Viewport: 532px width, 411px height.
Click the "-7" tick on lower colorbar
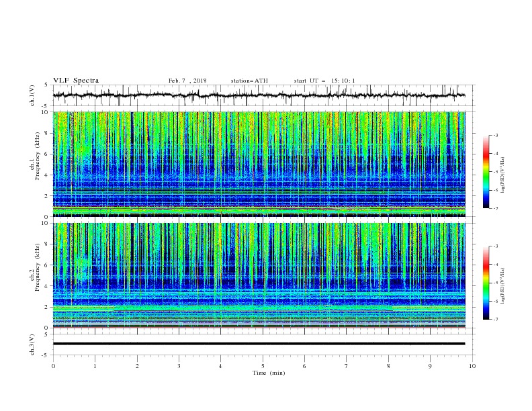click(495, 320)
